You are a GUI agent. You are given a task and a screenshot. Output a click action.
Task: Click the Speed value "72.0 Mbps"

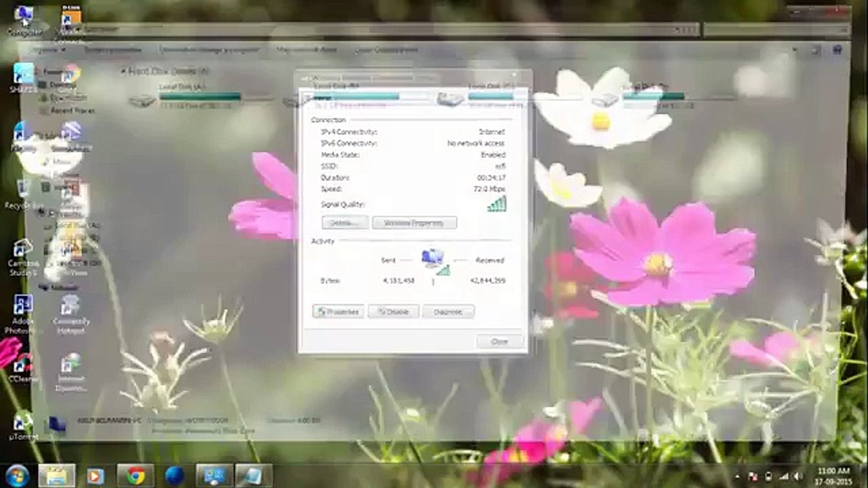pyautogui.click(x=490, y=188)
